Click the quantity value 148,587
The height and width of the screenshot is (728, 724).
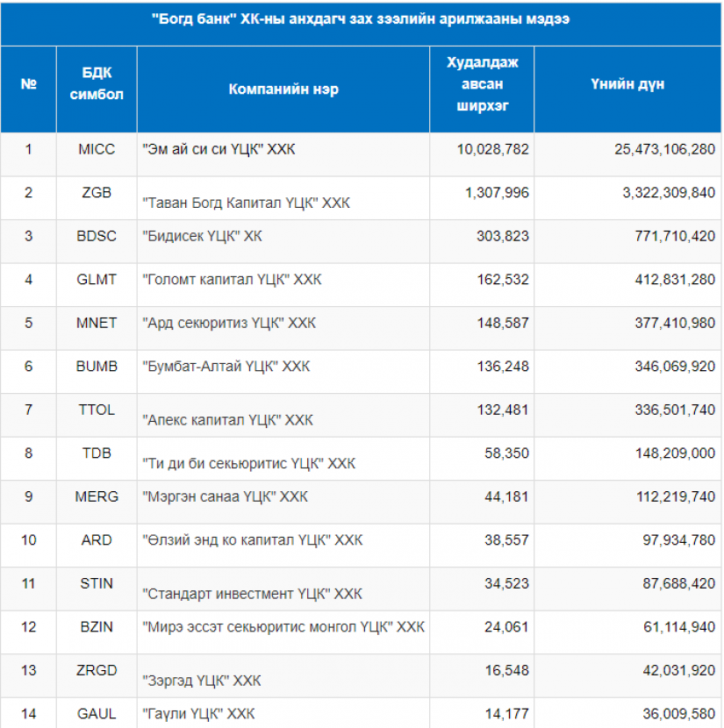click(503, 323)
